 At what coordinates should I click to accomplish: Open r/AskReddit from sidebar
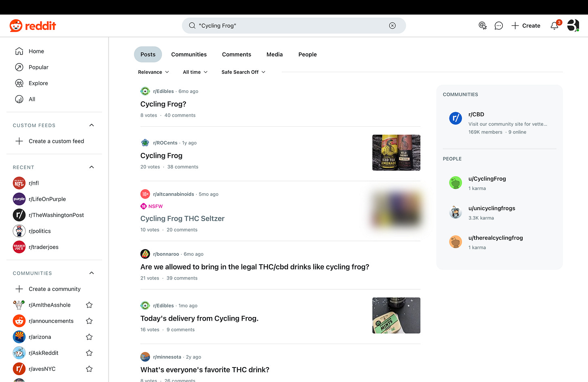(44, 353)
